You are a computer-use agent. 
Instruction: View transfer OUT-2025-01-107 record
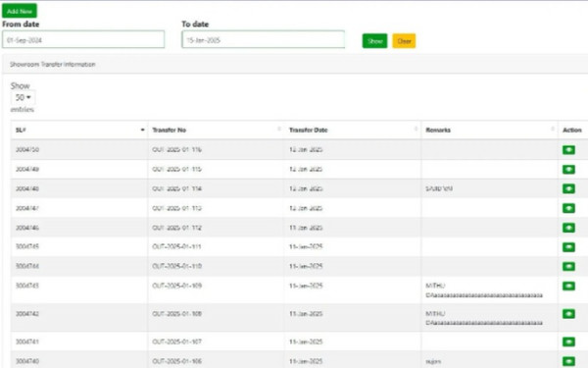568,342
